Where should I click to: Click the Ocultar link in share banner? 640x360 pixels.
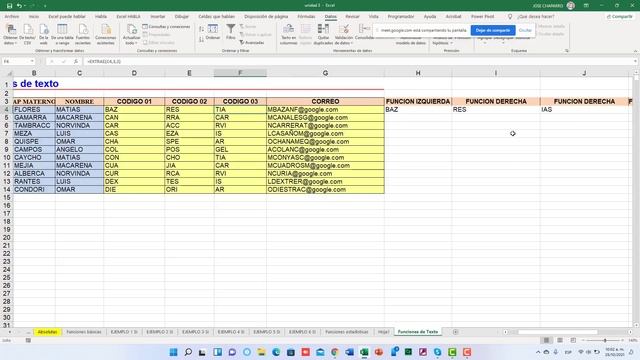[525, 30]
